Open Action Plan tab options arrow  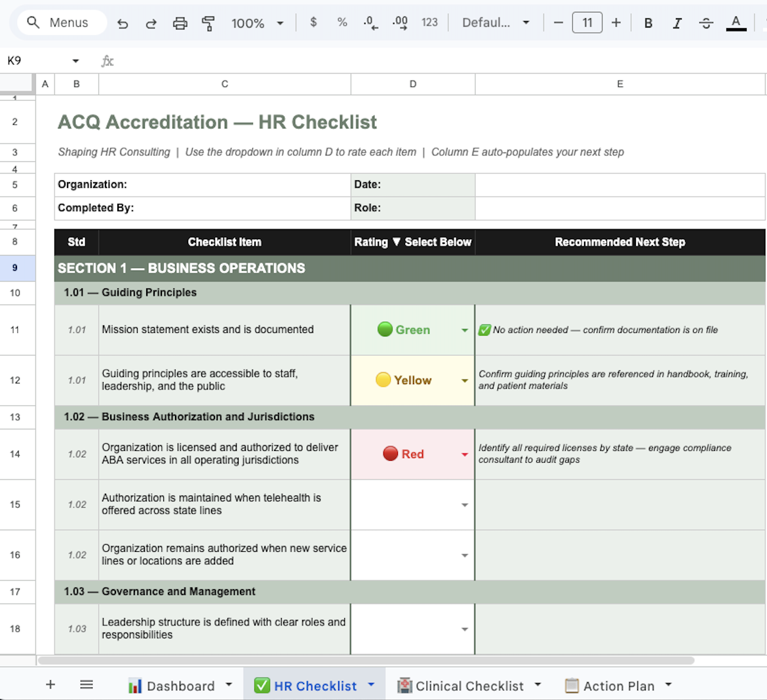(x=668, y=684)
